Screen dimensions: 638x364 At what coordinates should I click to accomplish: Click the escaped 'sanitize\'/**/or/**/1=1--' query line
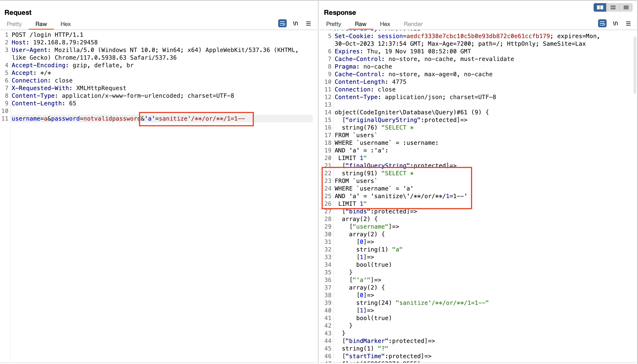(x=401, y=196)
